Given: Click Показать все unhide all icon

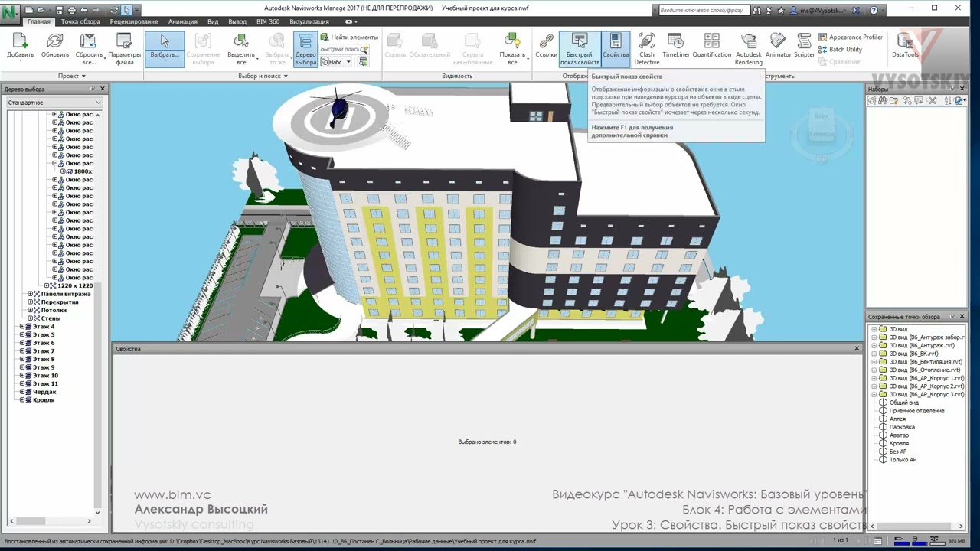Looking at the screenshot, I should [x=512, y=42].
